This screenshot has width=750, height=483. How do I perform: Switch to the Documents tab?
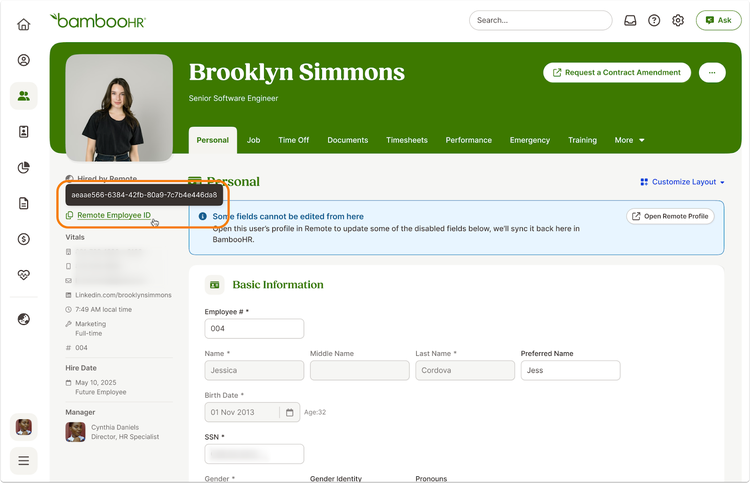348,140
